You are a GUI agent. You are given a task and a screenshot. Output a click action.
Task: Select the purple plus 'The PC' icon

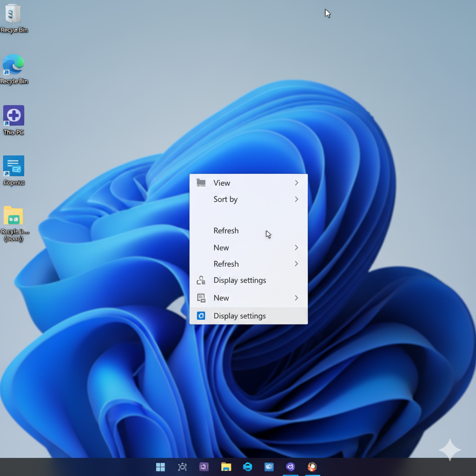[13, 116]
